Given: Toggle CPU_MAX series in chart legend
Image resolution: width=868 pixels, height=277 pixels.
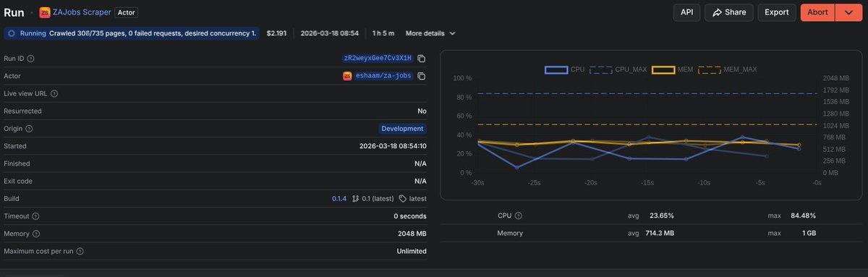Looking at the screenshot, I should click(x=618, y=69).
